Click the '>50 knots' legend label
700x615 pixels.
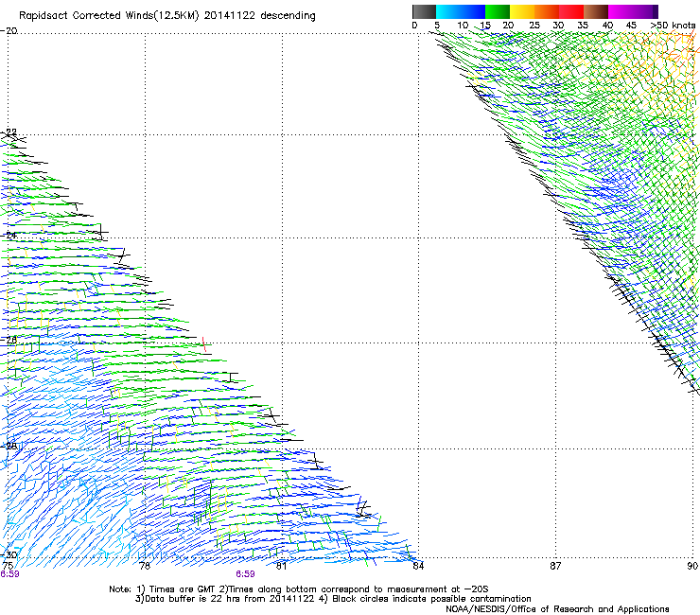674,26
